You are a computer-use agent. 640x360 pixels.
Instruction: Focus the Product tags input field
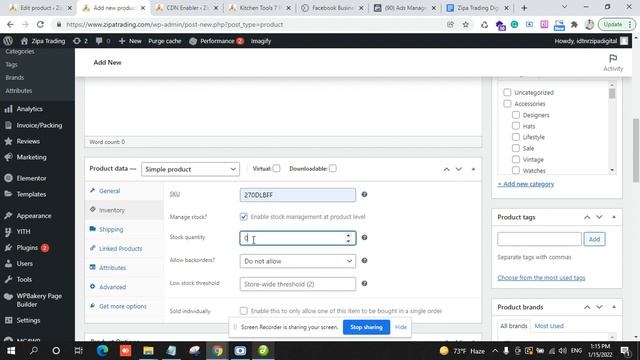(x=539, y=239)
